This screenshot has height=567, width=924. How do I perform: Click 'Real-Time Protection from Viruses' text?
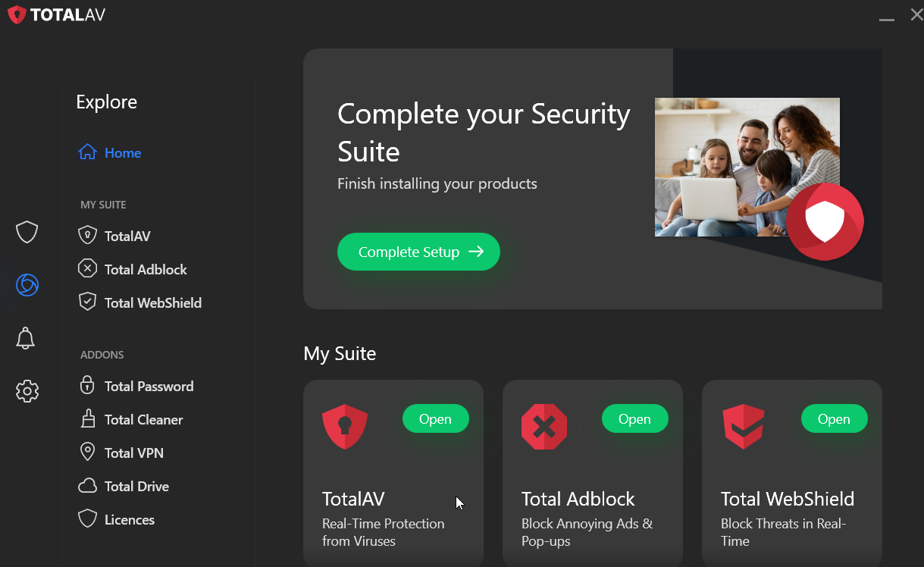384,532
